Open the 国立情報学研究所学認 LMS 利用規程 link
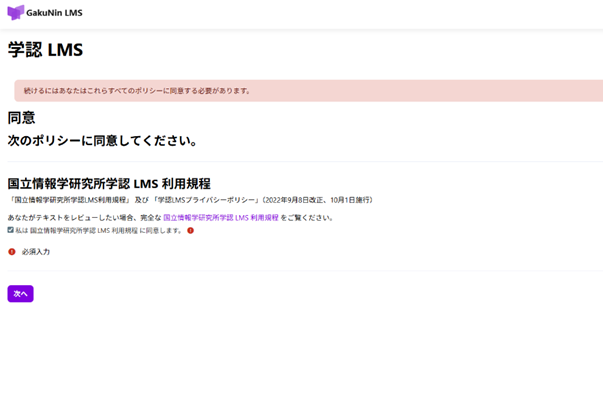The width and height of the screenshot is (603, 420). pyautogui.click(x=220, y=217)
